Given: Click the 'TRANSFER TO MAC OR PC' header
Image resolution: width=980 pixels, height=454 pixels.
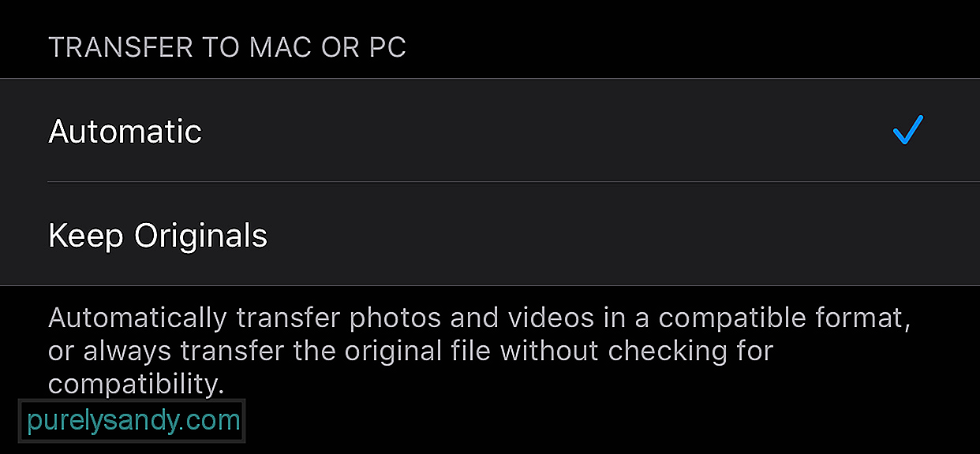Looking at the screenshot, I should pos(227,47).
